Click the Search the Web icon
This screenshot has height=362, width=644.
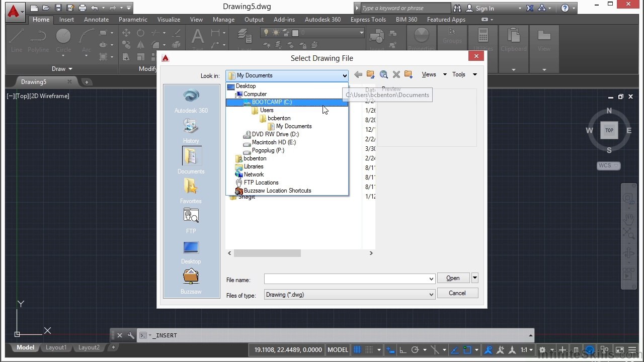coord(384,74)
